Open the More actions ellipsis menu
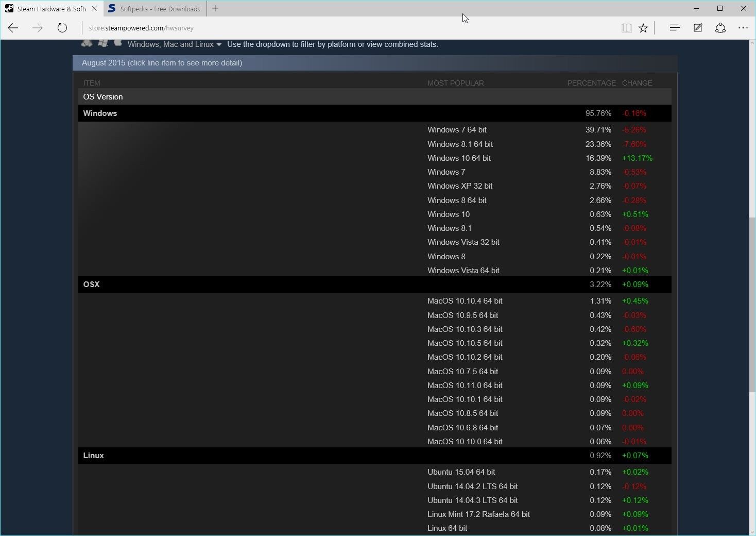 click(x=743, y=28)
